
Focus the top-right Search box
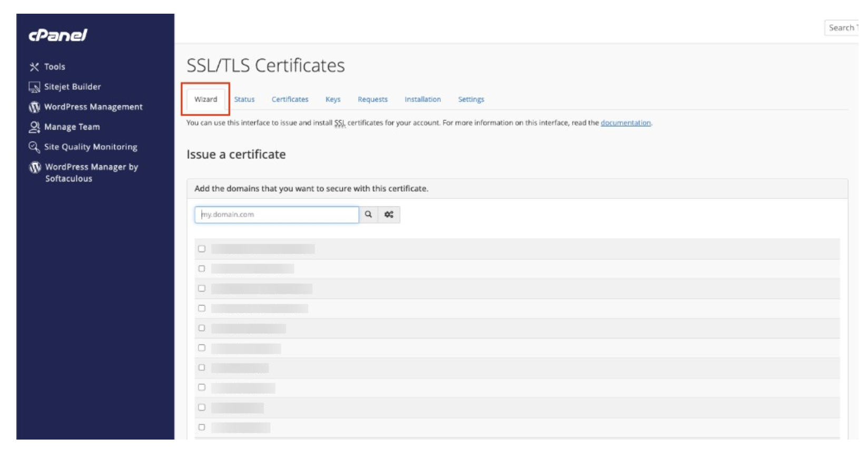pos(842,28)
